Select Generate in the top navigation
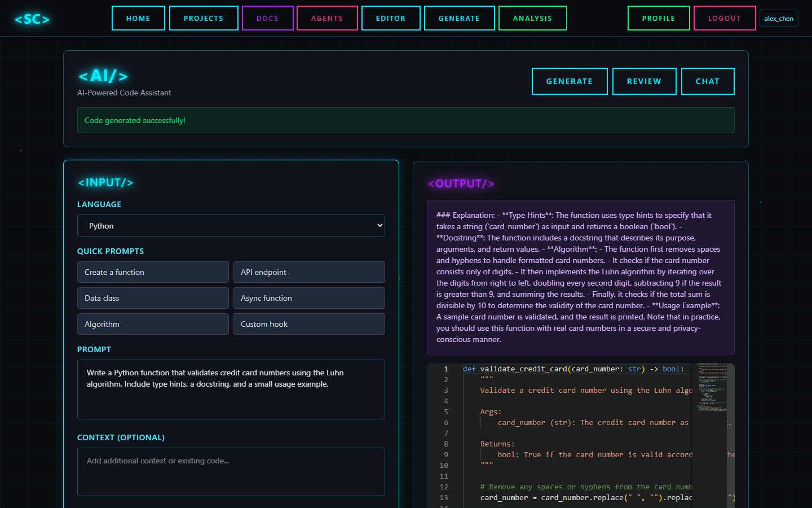Image resolution: width=812 pixels, height=508 pixels. 460,18
